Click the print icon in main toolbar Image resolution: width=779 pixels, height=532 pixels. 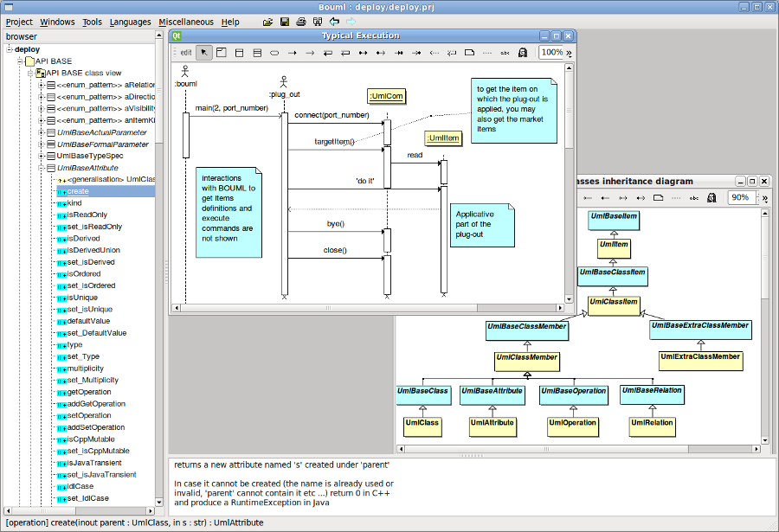click(301, 22)
